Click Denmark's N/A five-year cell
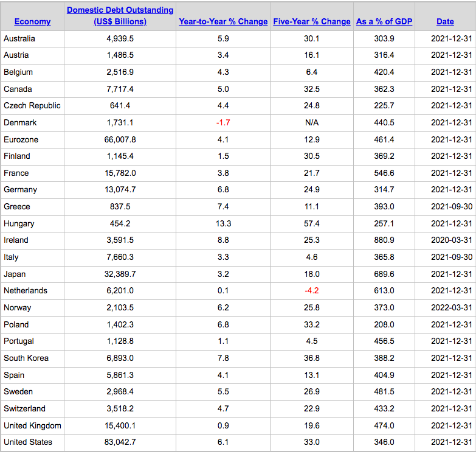 tap(312, 123)
